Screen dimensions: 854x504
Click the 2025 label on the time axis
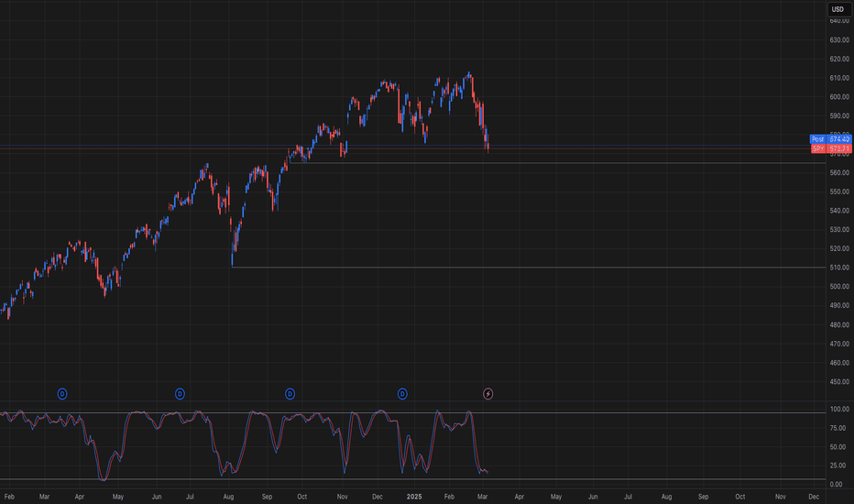click(414, 497)
